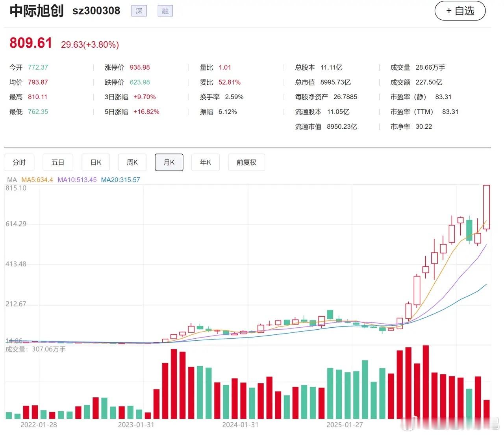Screen dimensions: 504x436
Task: Select the 月K chart tab
Action: [169, 162]
